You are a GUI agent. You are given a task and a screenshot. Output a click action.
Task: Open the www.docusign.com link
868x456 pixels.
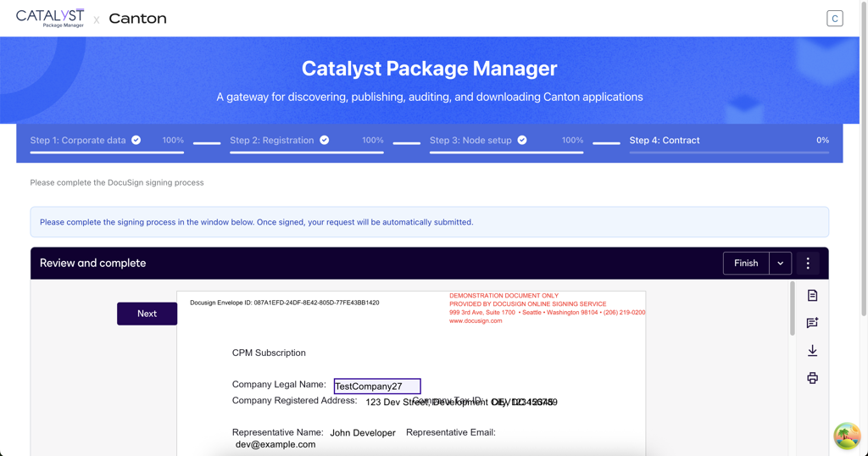coord(476,321)
